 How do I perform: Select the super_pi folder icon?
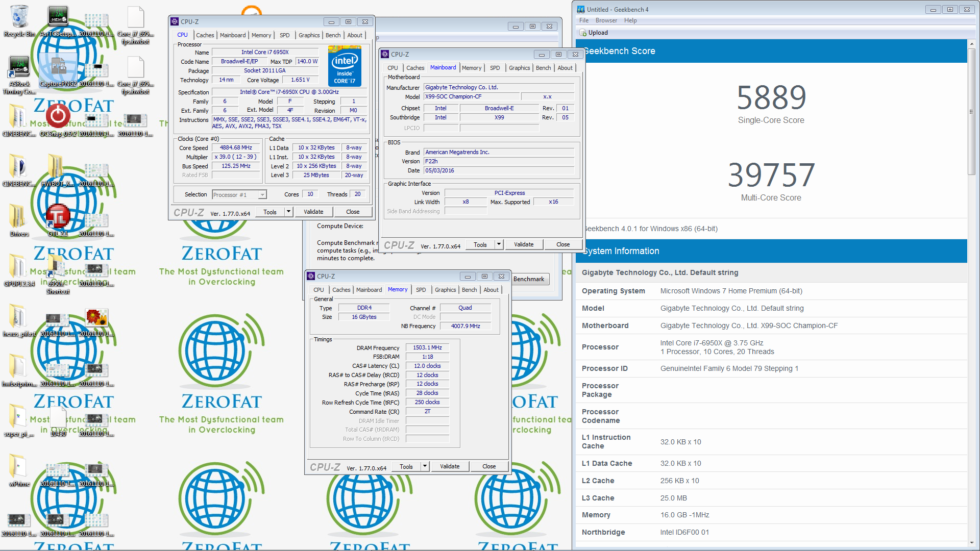tap(17, 416)
